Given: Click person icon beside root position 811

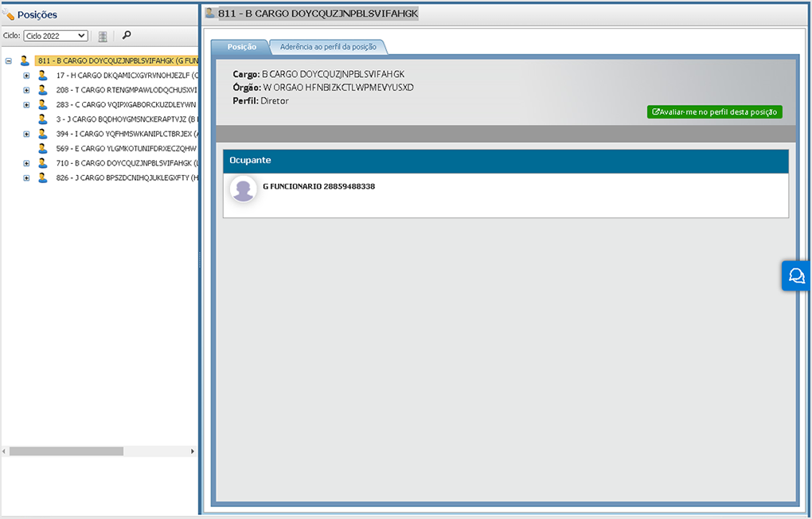Looking at the screenshot, I should pos(25,60).
